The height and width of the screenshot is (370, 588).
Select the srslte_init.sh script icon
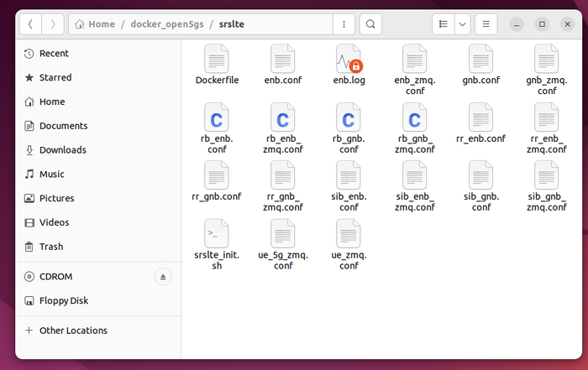[217, 233]
